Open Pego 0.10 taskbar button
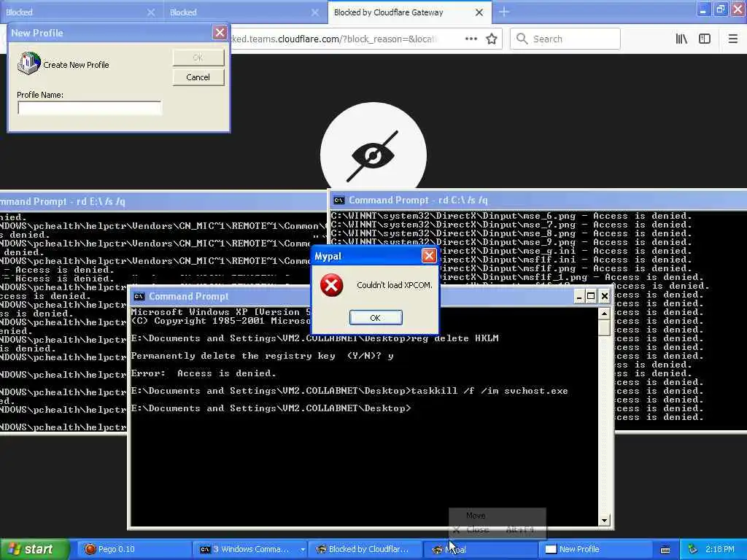The width and height of the screenshot is (747, 560). tap(135, 549)
